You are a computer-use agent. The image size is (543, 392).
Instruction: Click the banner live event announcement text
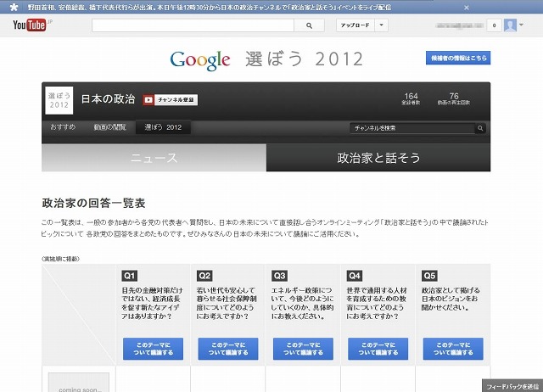(x=210, y=8)
